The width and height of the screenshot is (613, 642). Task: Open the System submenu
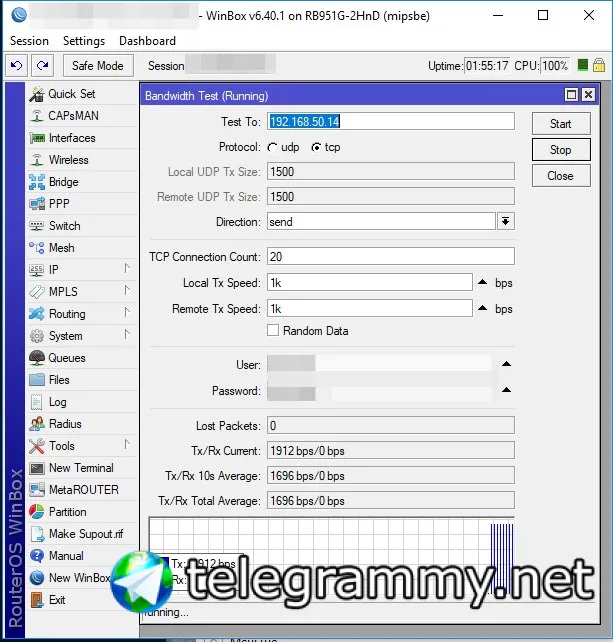click(81, 336)
